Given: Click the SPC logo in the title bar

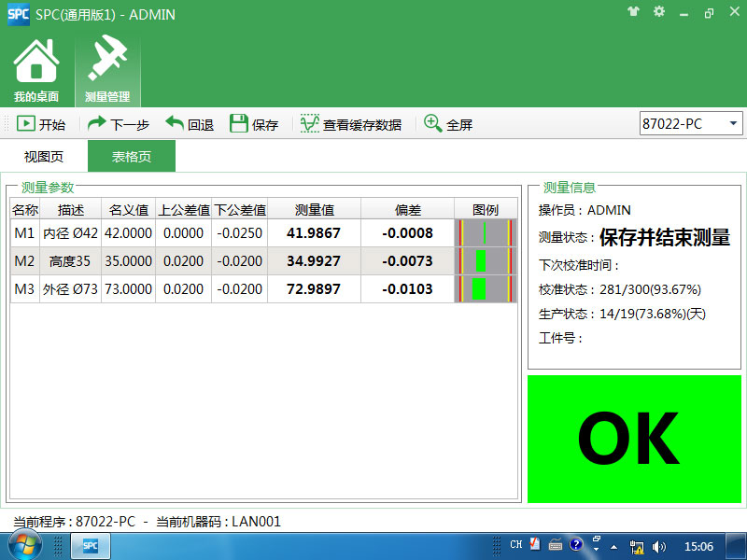Looking at the screenshot, I should [x=18, y=14].
